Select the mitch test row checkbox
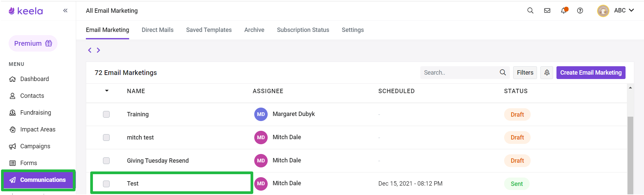644x195 pixels. (106, 138)
